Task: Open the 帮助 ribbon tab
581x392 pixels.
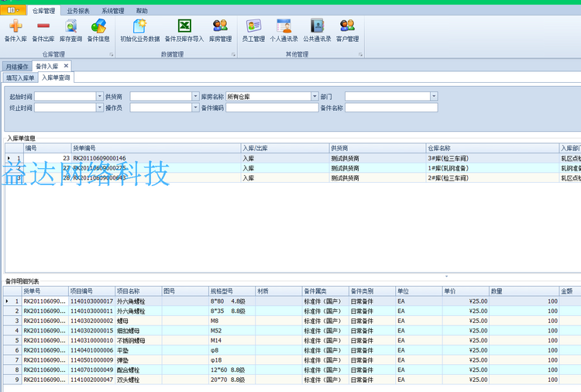Action: pyautogui.click(x=142, y=11)
